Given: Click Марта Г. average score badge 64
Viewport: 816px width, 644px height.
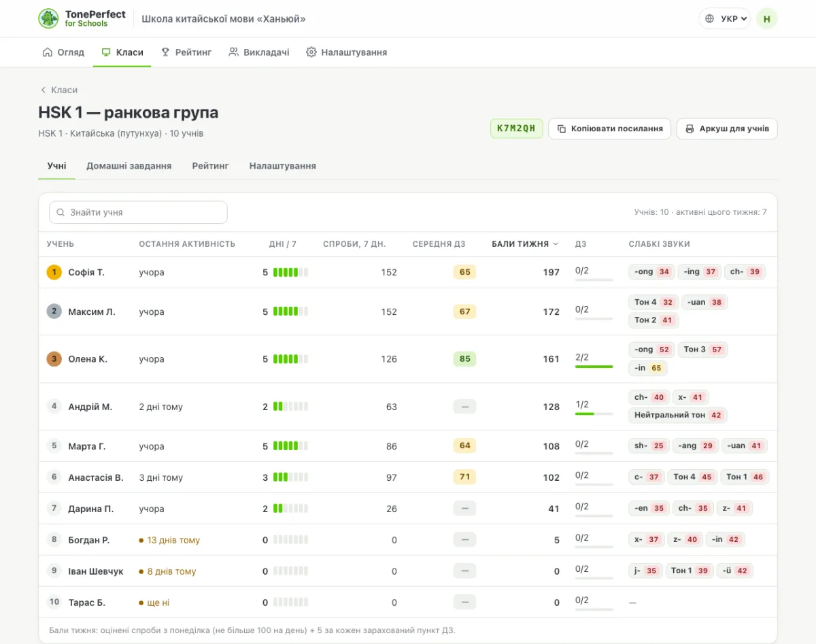Looking at the screenshot, I should click(x=464, y=446).
